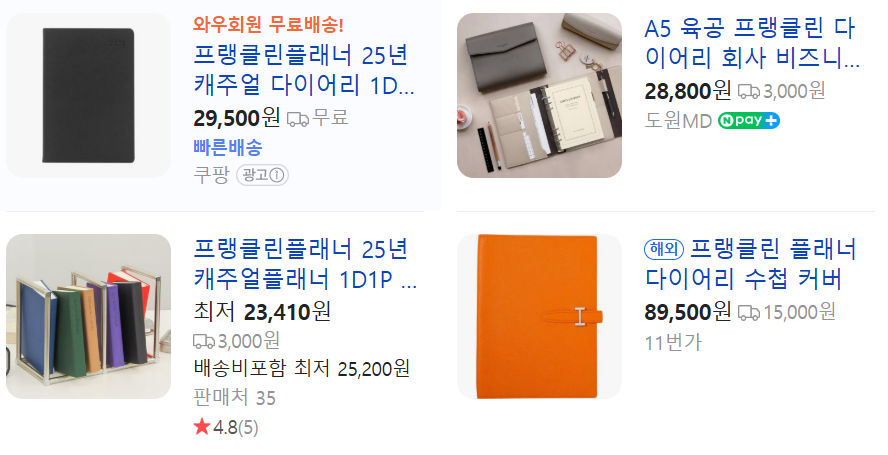Open the orange diary cover thumbnail
Viewport: 888px width, 455px height.
coord(539,316)
